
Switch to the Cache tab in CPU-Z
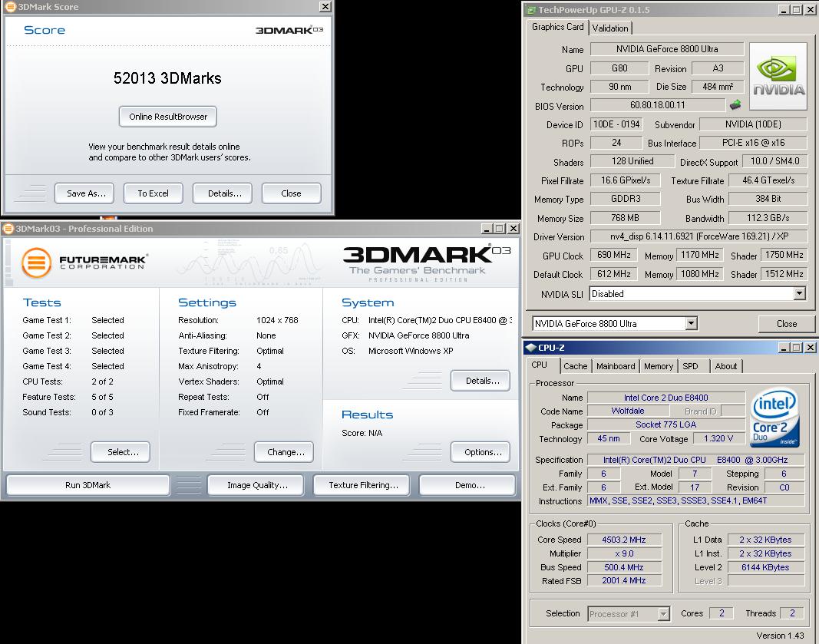(x=575, y=366)
